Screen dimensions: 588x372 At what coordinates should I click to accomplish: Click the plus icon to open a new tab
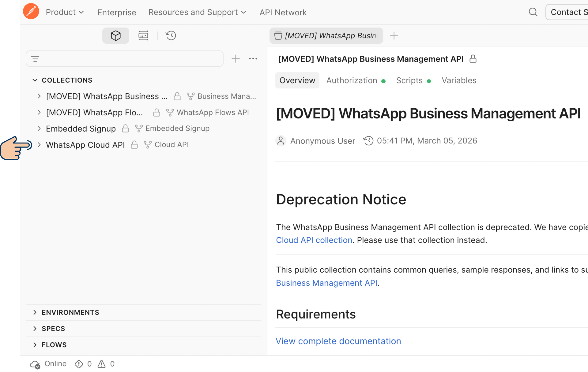pos(394,36)
